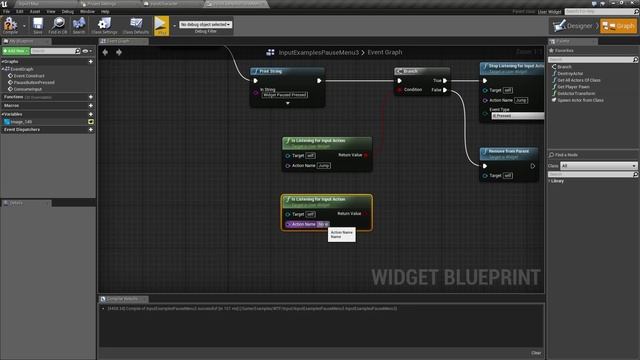Image resolution: width=640 pixels, height=360 pixels.
Task: Click the My Blueprint search magnifier icon
Action: (x=78, y=51)
